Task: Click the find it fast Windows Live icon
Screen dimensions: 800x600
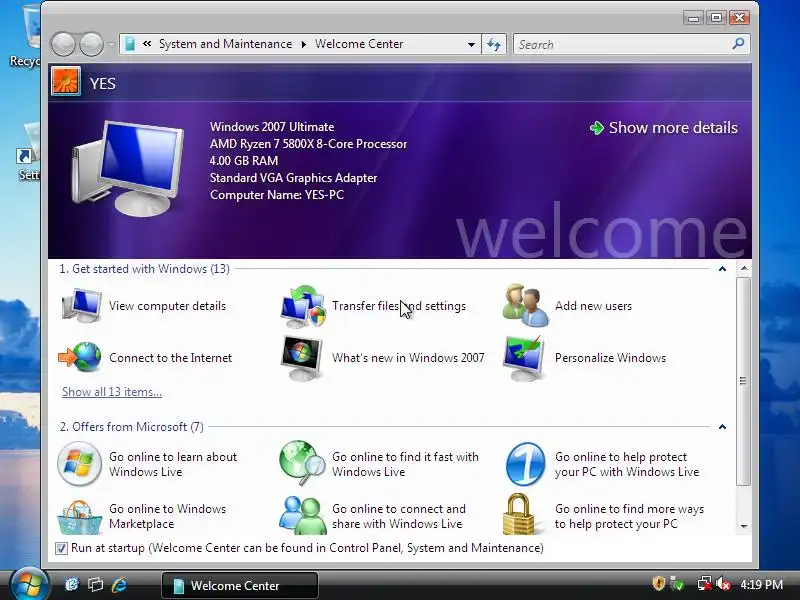Action: [x=302, y=463]
